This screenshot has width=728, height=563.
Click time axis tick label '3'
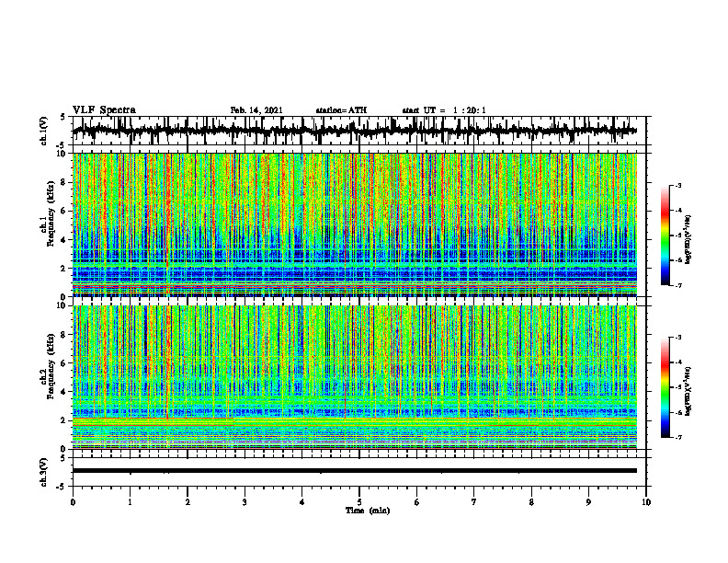(x=245, y=502)
